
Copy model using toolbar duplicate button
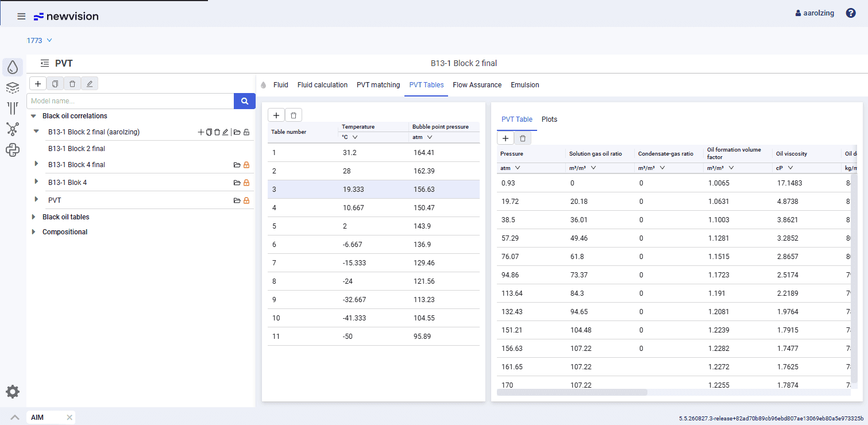click(x=55, y=84)
